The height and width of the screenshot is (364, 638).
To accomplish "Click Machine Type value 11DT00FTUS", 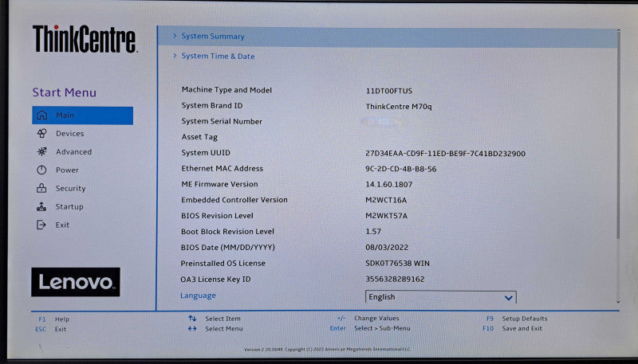I will 389,91.
